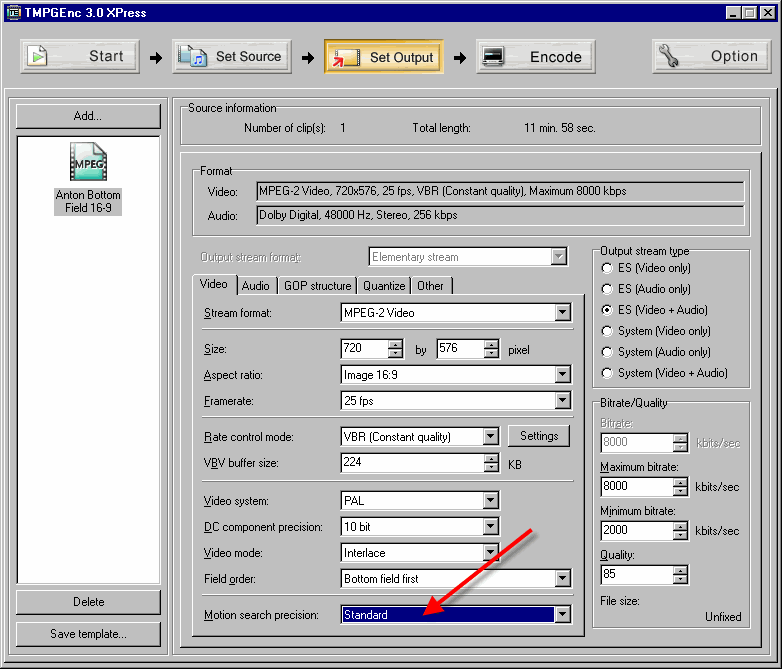Maximize the TMPGEnc window
The height and width of the screenshot is (669, 782).
coord(749,12)
